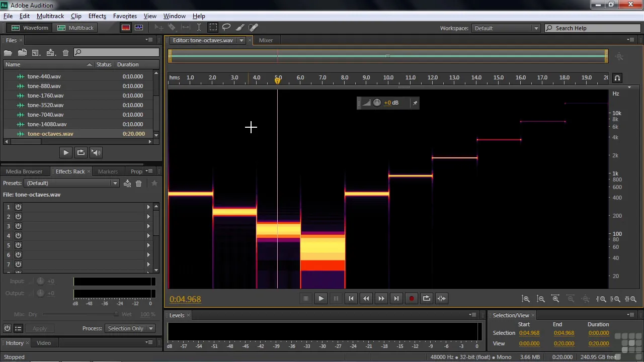Viewport: 644px width, 362px height.
Task: Toggle power for effect slot 6
Action: coord(18,255)
